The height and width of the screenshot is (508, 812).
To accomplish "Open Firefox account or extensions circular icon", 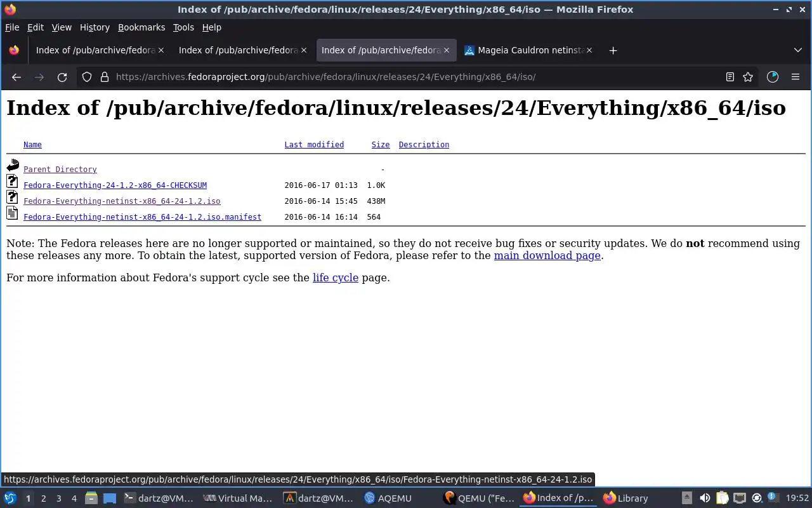I will 773,77.
